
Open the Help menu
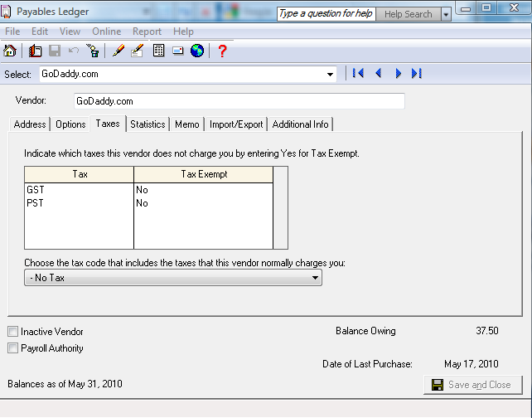point(183,32)
